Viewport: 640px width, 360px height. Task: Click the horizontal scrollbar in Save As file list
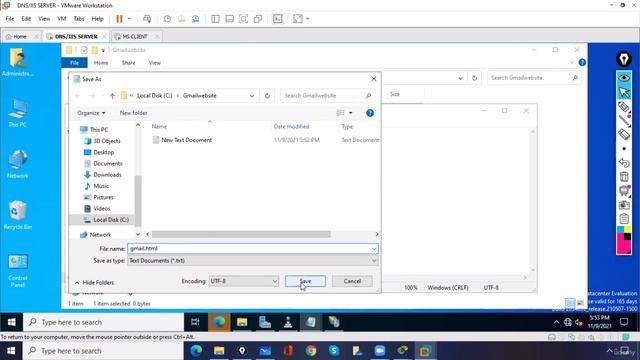point(241,234)
